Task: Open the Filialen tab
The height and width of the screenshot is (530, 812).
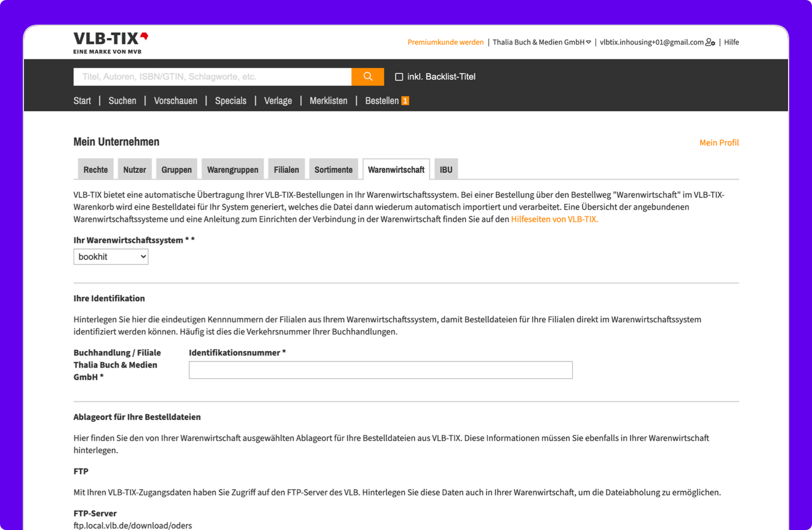Action: [285, 168]
